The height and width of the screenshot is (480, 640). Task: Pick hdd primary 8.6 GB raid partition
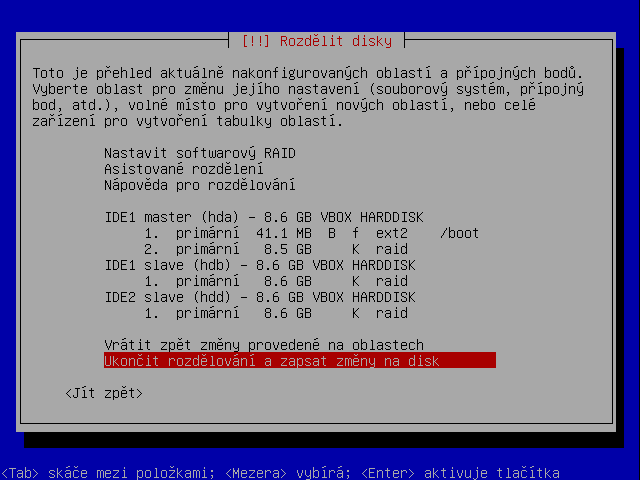point(276,313)
